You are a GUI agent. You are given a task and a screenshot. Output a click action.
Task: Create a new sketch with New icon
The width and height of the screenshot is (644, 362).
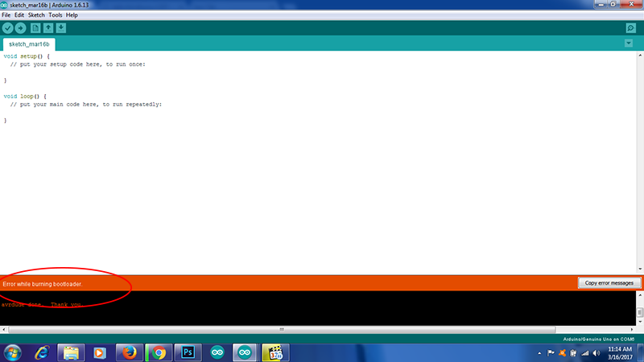[x=35, y=28]
